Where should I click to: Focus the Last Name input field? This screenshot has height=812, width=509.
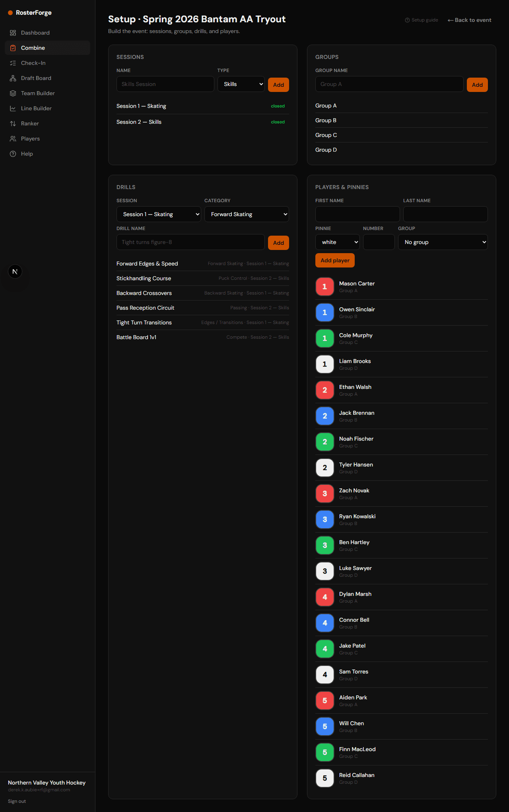pyautogui.click(x=445, y=214)
